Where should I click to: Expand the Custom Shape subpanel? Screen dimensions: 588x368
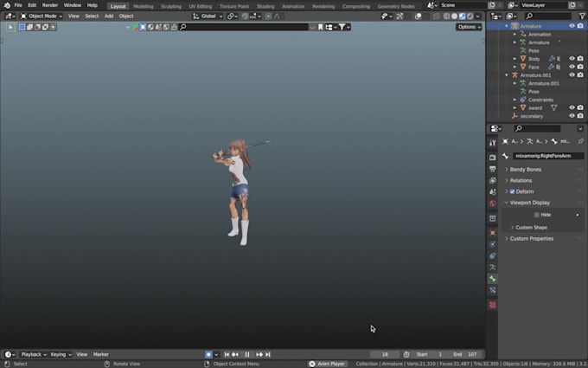click(531, 228)
